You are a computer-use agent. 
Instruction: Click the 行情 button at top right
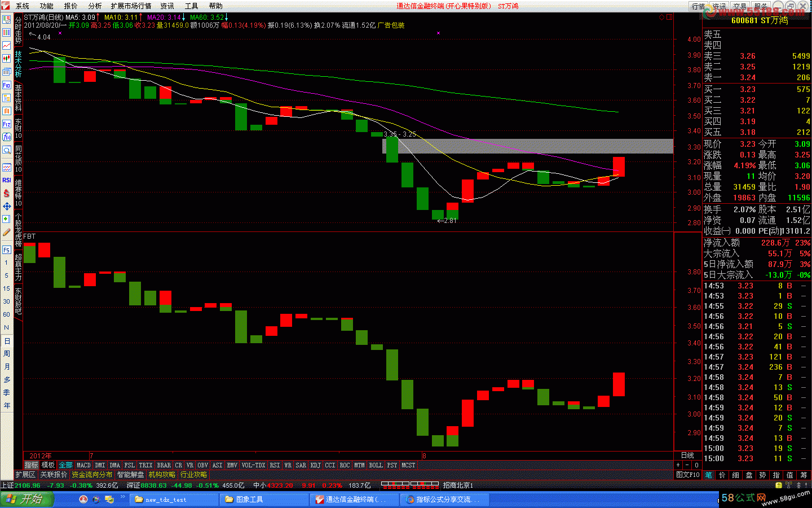[x=699, y=6]
